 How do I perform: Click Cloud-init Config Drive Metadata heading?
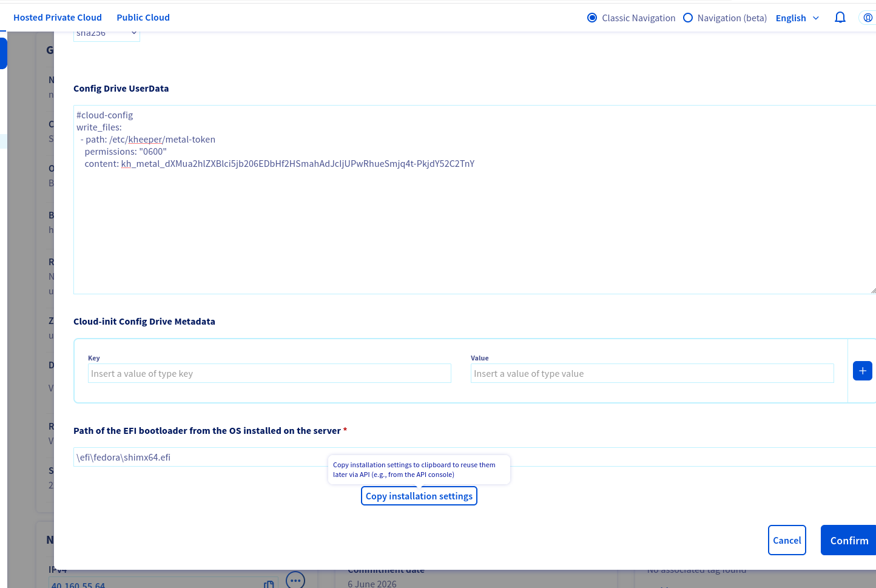point(144,322)
